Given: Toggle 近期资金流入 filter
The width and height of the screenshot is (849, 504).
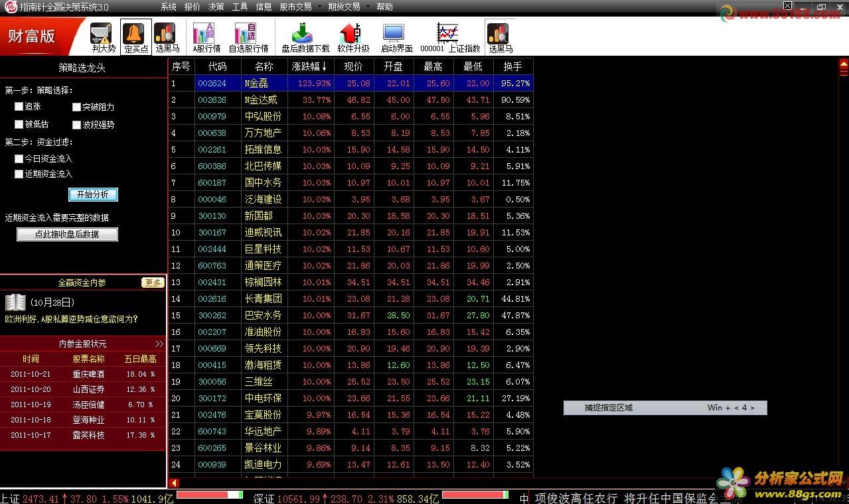Looking at the screenshot, I should 19,174.
